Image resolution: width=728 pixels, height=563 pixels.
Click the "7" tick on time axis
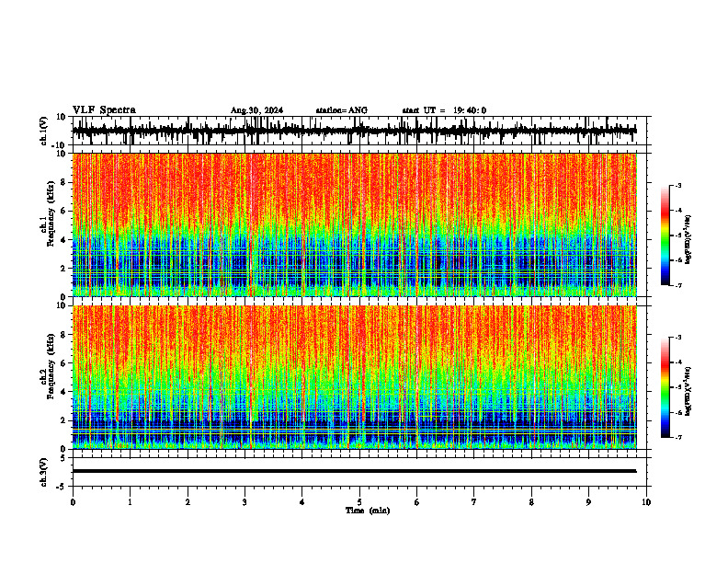(x=474, y=502)
